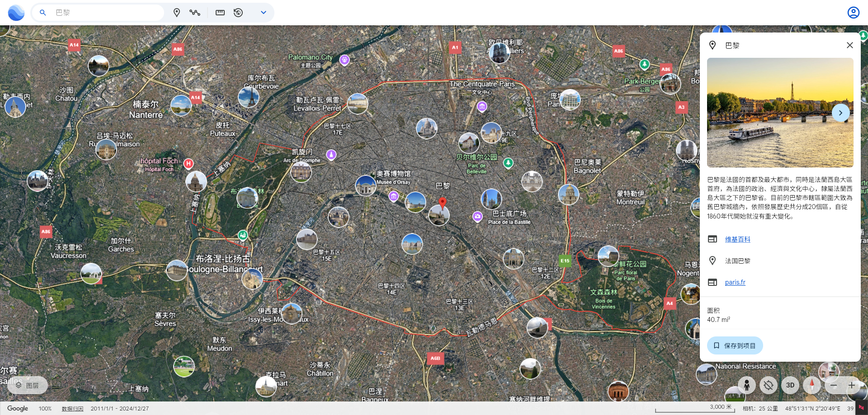Click the Place de la Bastille marker
This screenshot has height=415, width=868.
click(x=477, y=217)
